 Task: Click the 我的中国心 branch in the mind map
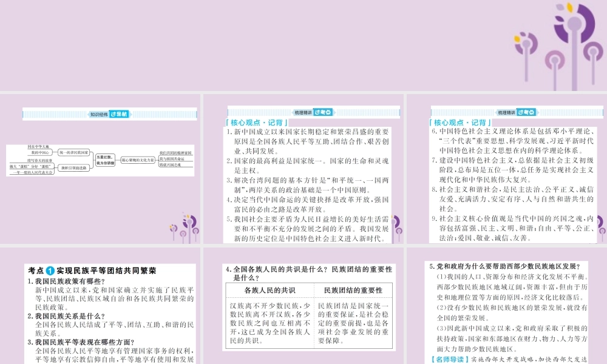40,153
